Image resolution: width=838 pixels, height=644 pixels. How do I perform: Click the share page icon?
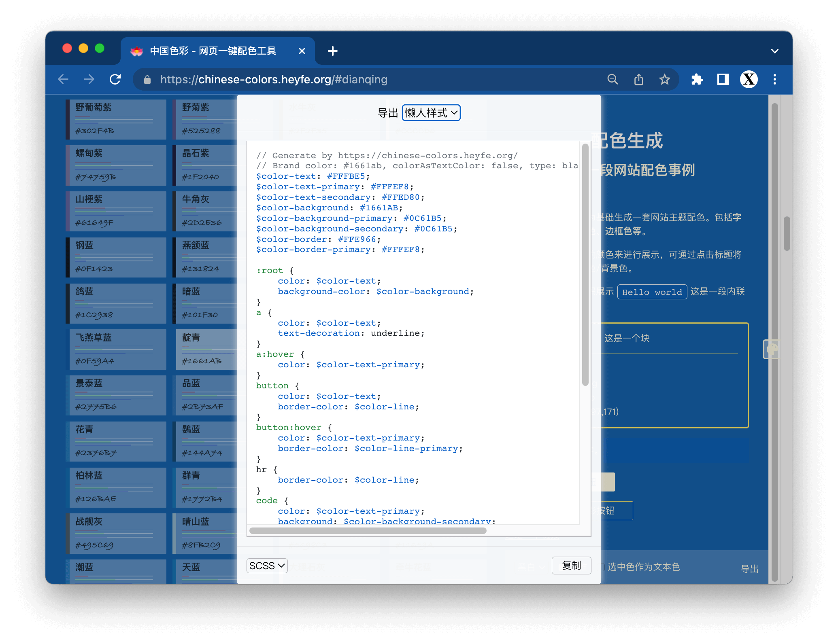tap(638, 79)
